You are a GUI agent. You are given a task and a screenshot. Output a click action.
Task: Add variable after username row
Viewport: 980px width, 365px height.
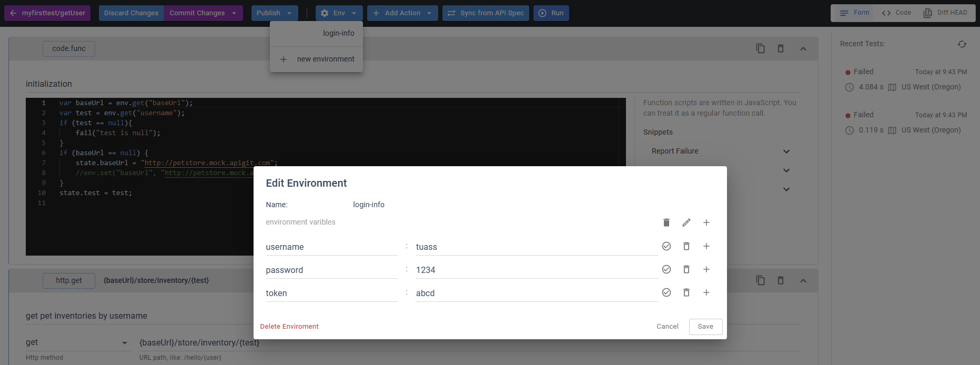pos(706,246)
